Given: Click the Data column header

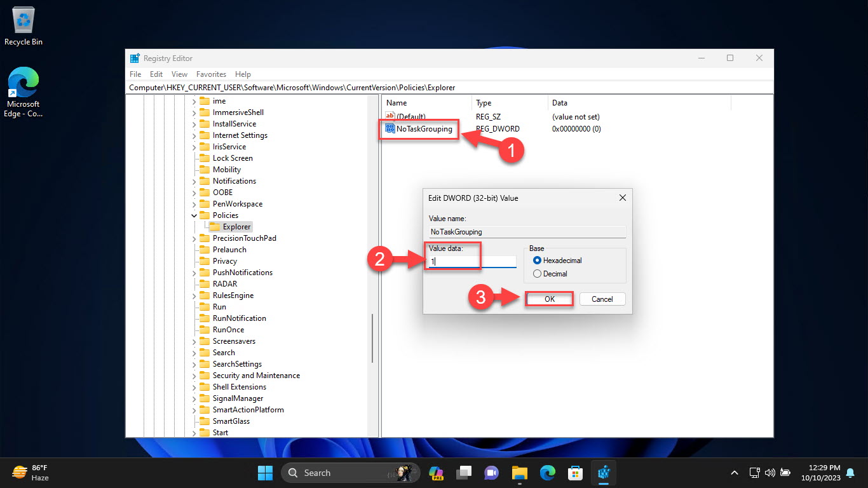Looking at the screenshot, I should (639, 103).
